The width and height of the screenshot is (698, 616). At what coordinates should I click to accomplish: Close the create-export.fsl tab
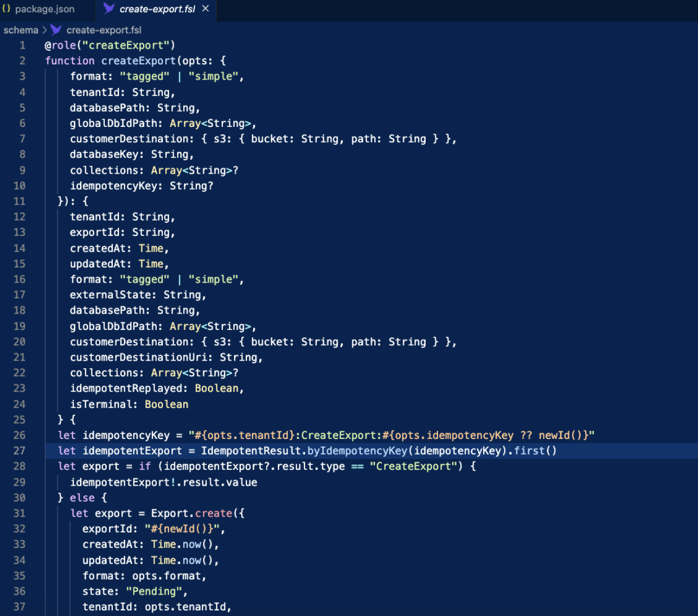pyautogui.click(x=206, y=8)
